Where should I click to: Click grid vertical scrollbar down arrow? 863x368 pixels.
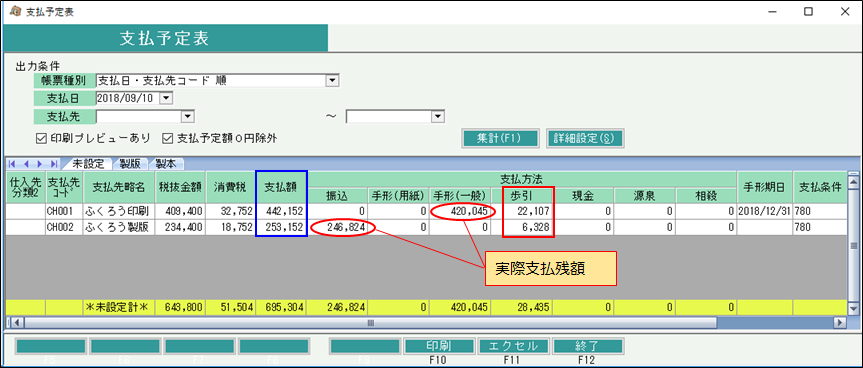[853, 309]
